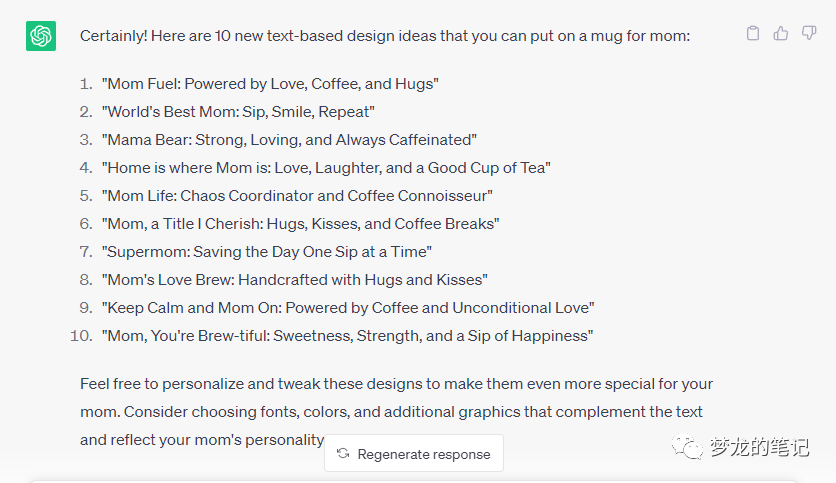Select the "Mom Life: Chaos Coordinator" item
Image resolution: width=836 pixels, height=483 pixels.
click(x=297, y=196)
